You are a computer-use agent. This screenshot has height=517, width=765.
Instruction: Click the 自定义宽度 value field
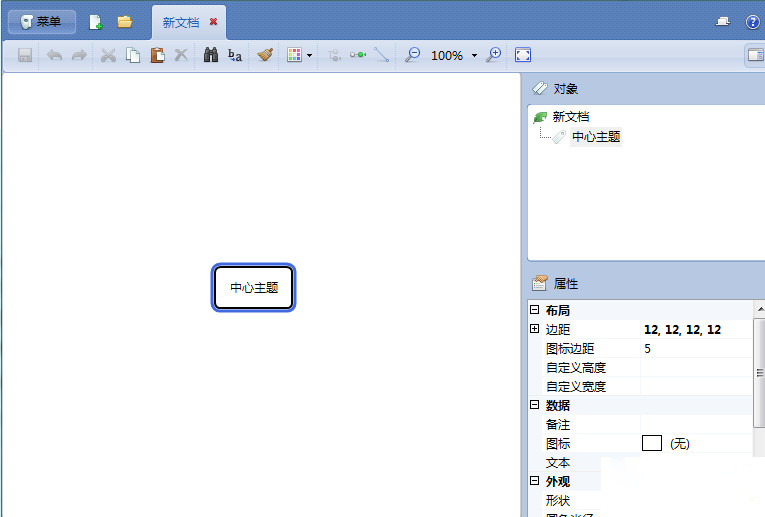click(696, 386)
